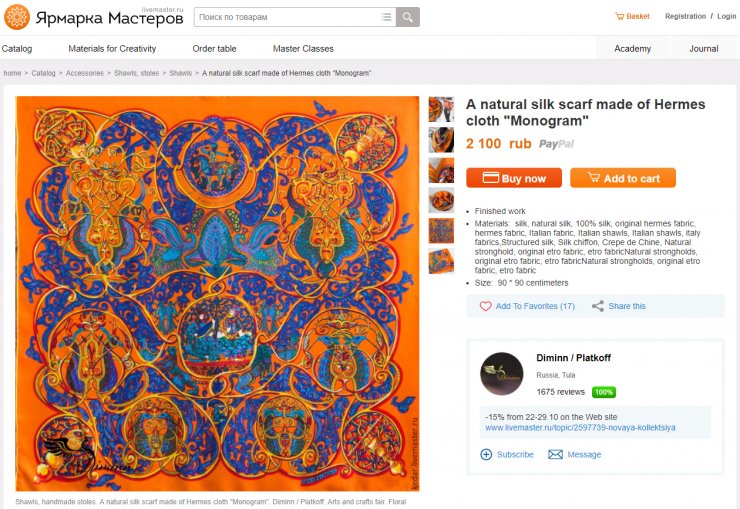Open the novaya-kollektsiya topic link
The width and height of the screenshot is (740, 509).
point(580,428)
